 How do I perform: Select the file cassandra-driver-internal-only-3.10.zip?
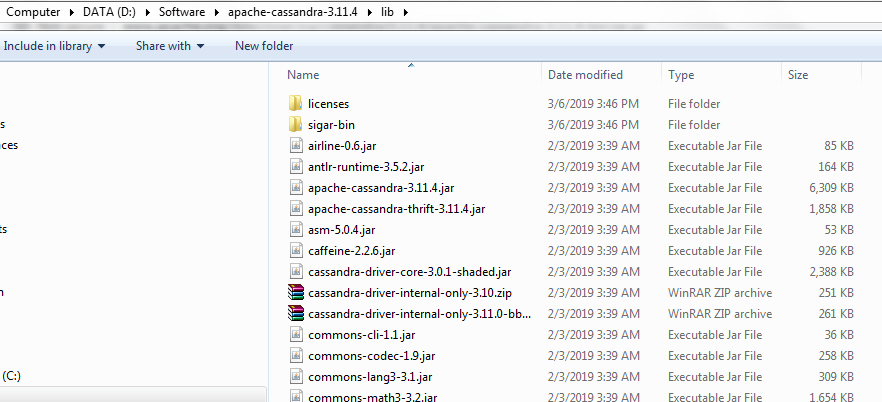coord(410,293)
